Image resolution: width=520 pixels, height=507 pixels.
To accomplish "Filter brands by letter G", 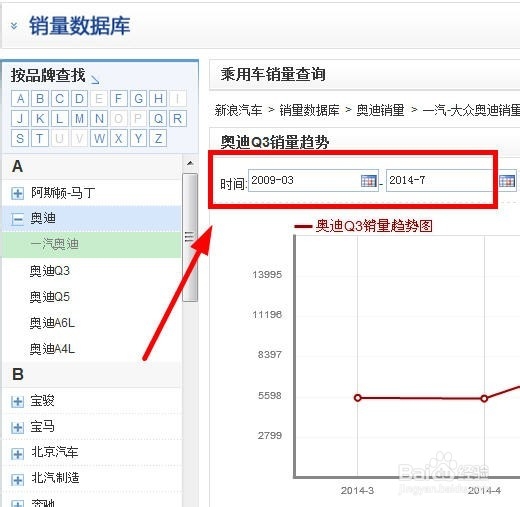I will pos(138,99).
